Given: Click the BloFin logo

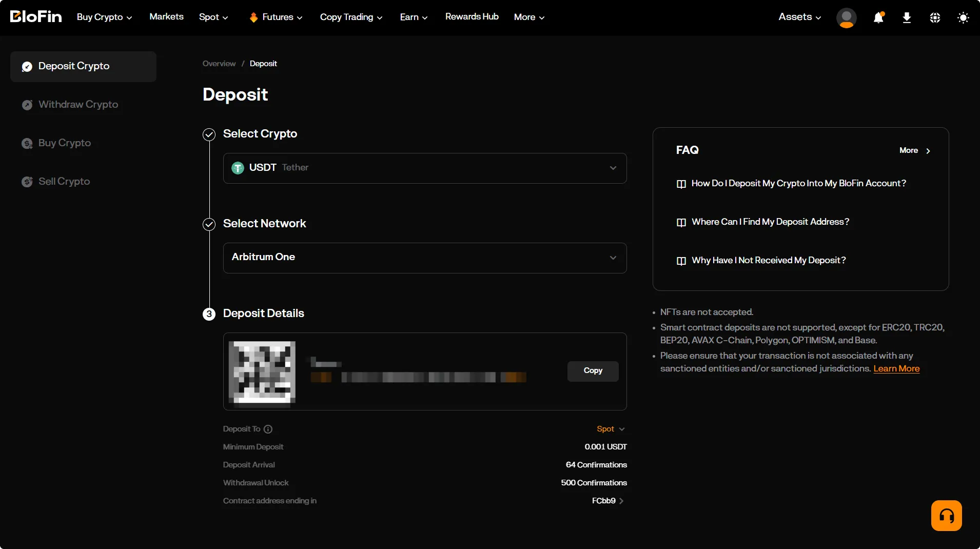Looking at the screenshot, I should tap(36, 17).
